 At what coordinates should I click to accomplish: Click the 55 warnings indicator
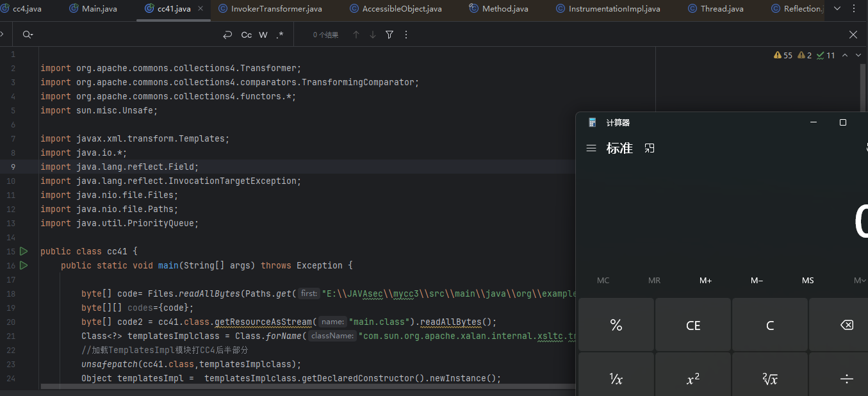[783, 55]
